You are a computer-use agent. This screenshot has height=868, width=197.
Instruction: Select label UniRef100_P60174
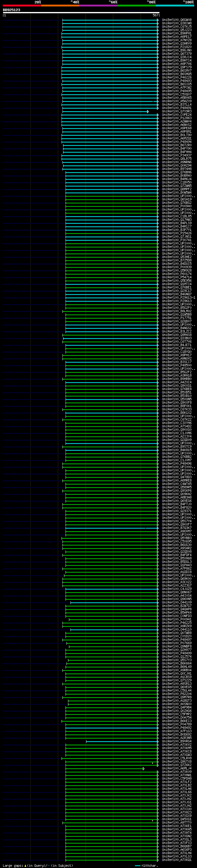177,274
